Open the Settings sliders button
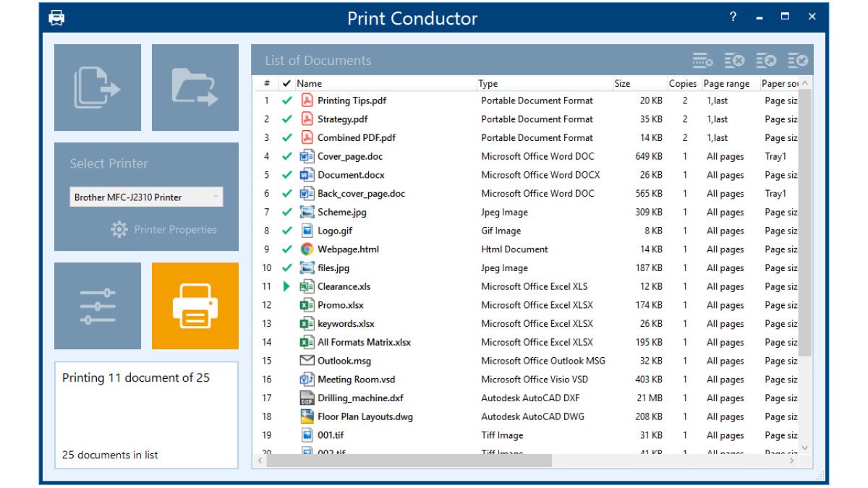This screenshot has width=868, height=488. point(98,306)
